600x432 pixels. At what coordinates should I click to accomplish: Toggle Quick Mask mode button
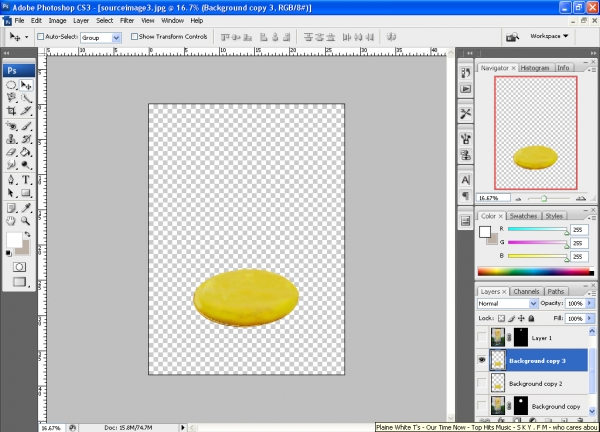click(19, 267)
